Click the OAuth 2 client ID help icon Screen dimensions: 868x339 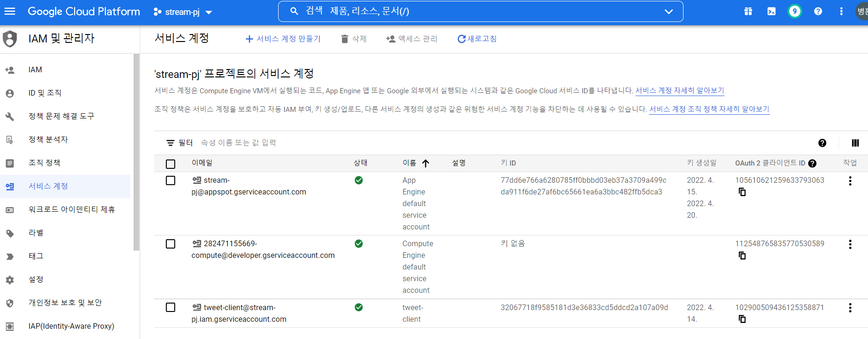coord(812,163)
